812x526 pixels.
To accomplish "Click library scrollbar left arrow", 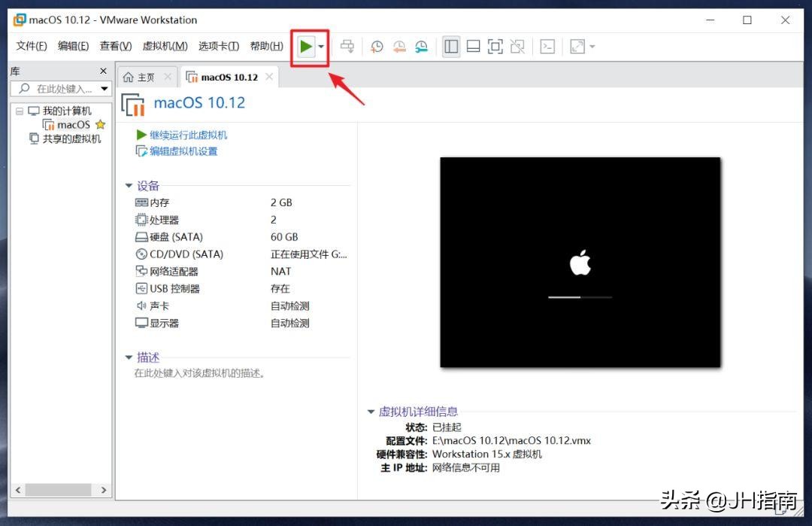I will [18, 490].
